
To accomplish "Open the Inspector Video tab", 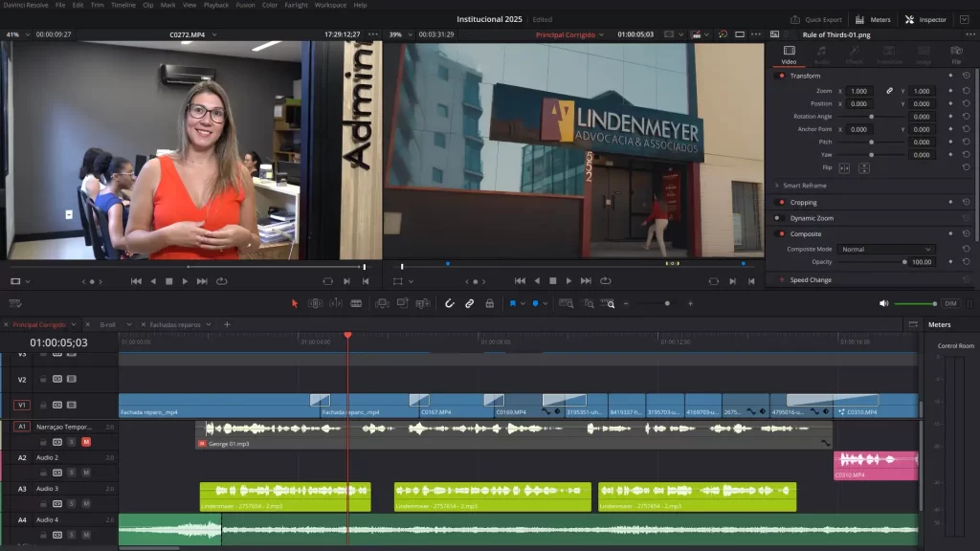I will point(790,55).
